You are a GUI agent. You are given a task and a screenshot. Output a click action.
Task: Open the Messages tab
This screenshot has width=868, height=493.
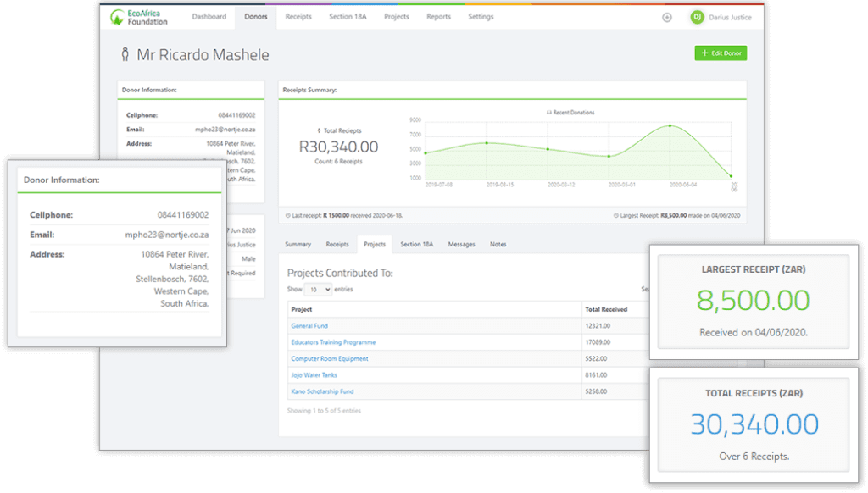point(461,244)
